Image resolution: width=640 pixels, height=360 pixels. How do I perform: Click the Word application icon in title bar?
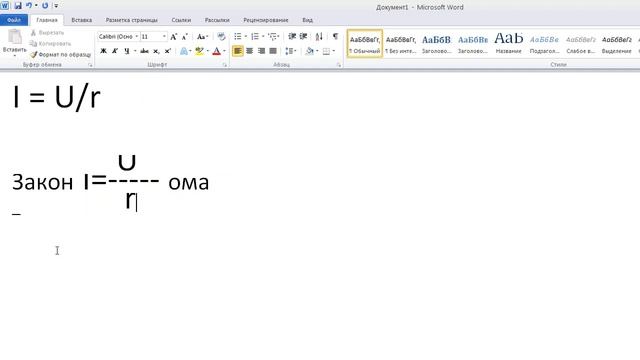(4, 6)
